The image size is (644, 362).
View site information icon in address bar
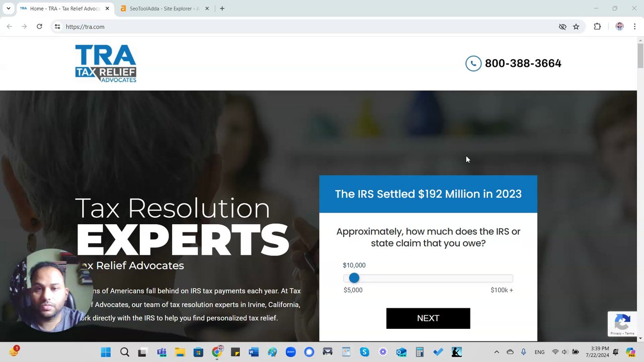pyautogui.click(x=57, y=27)
